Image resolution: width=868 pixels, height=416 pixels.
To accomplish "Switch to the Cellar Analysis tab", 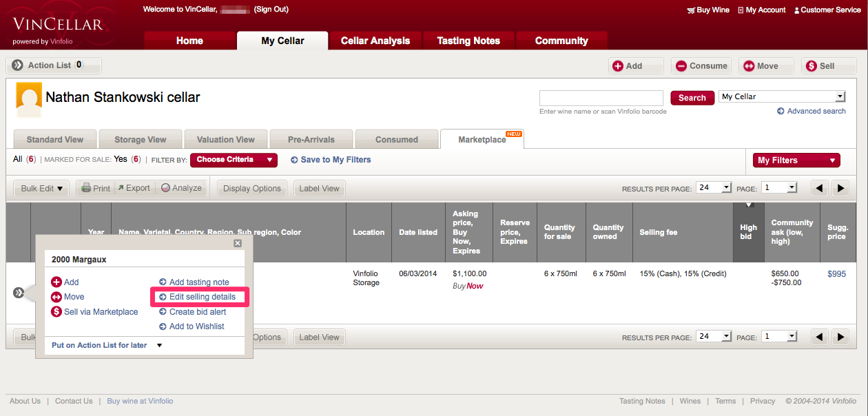I will coord(375,41).
